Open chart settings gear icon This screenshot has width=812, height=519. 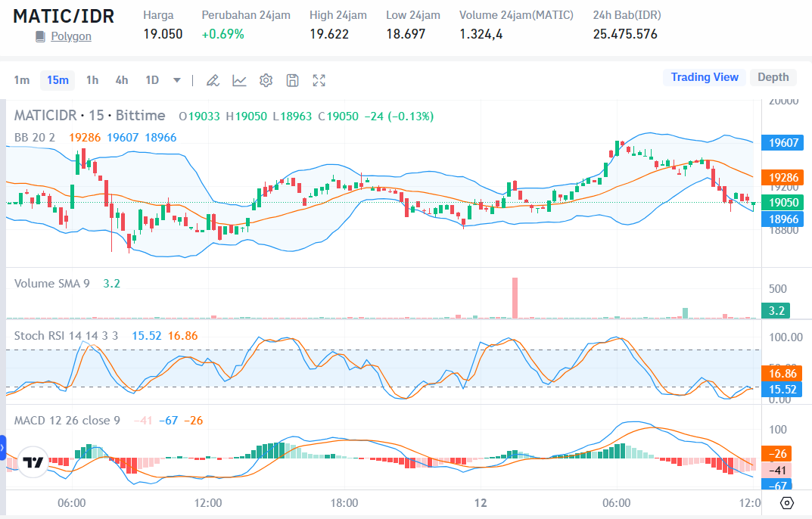tap(266, 80)
